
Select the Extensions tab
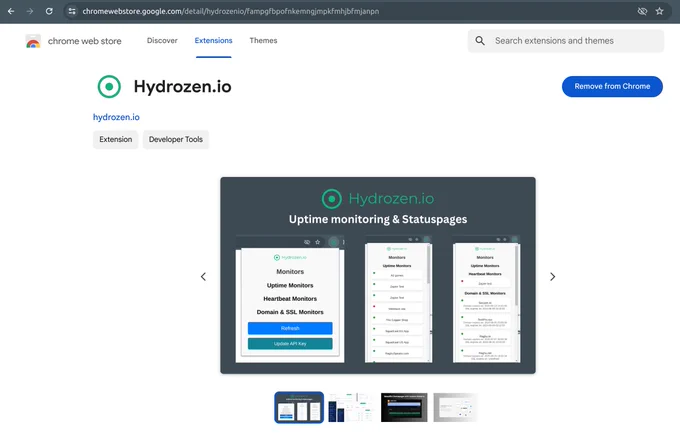(x=213, y=40)
